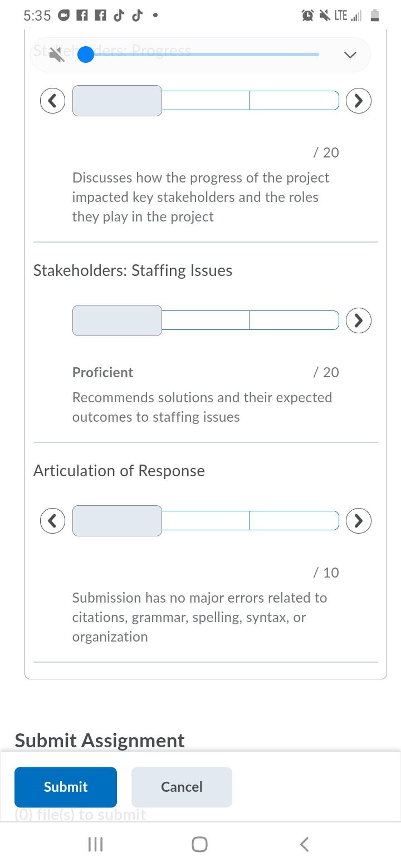The height and width of the screenshot is (868, 401).
Task: Submit the assignment
Action: 66,787
